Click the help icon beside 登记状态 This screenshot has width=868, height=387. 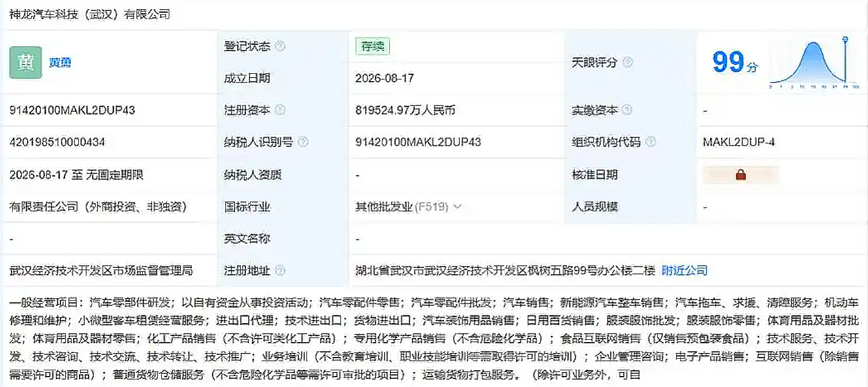281,46
